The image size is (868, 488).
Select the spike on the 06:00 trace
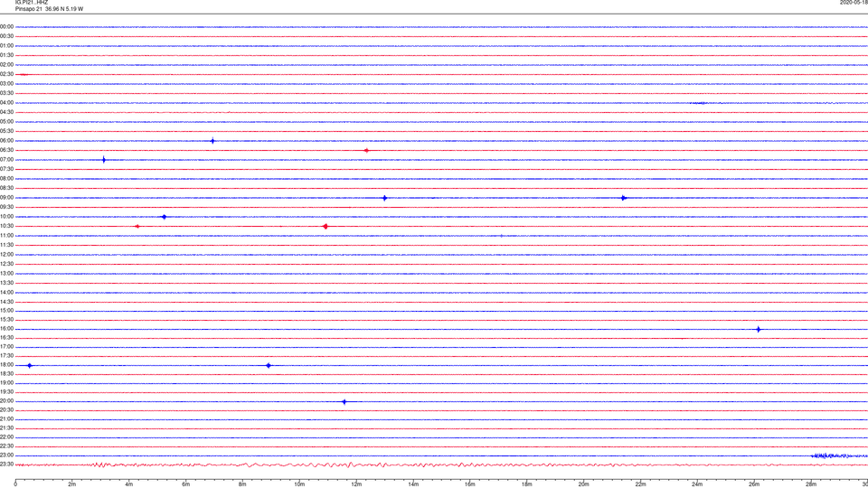click(212, 141)
